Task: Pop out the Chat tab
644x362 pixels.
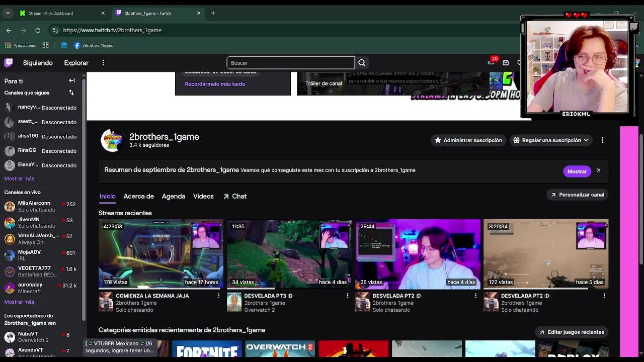Action: click(234, 196)
